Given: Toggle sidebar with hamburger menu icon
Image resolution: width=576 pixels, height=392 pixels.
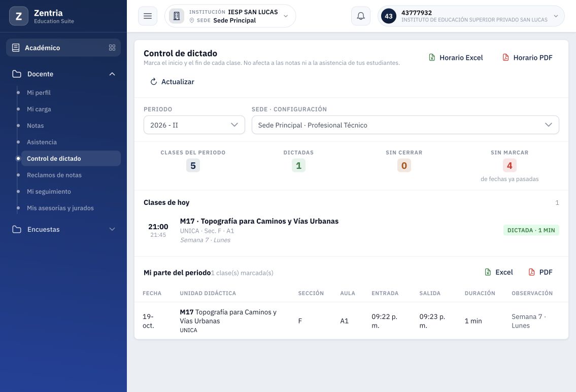Looking at the screenshot, I should (x=148, y=16).
